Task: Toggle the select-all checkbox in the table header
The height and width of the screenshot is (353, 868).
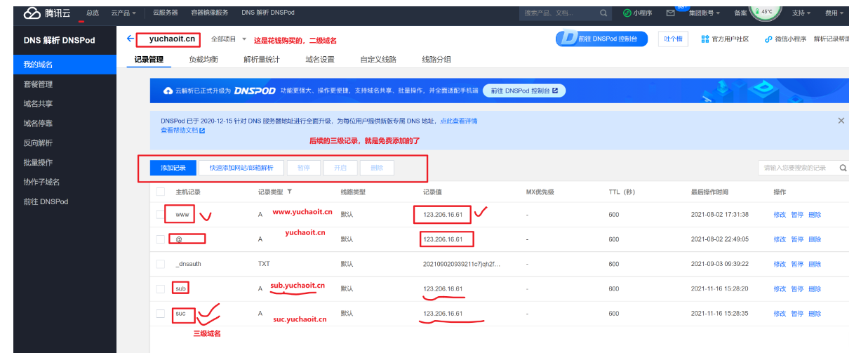Action: [x=161, y=192]
